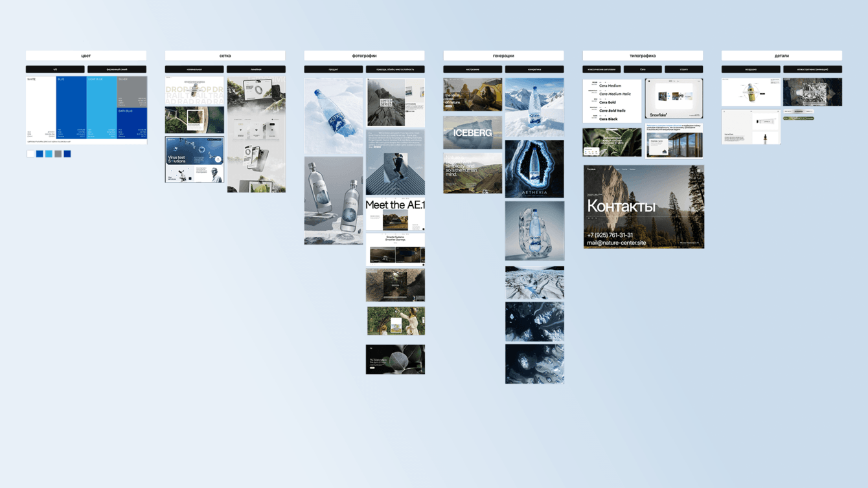Image resolution: width=868 pixels, height=488 pixels.
Task: Select the green plant leaves typography image
Action: point(612,142)
